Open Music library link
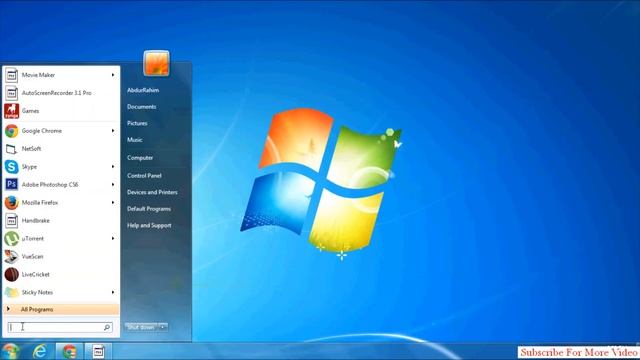The width and height of the screenshot is (640, 360). tap(135, 140)
